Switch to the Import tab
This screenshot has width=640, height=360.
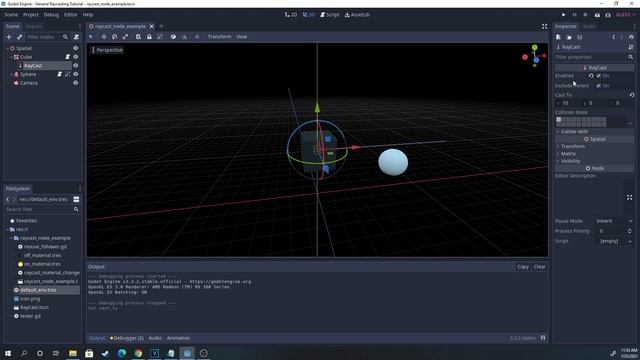coord(33,26)
